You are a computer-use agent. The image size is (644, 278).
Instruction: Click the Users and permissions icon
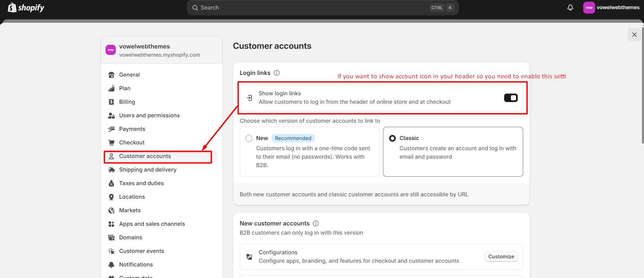[x=111, y=116]
